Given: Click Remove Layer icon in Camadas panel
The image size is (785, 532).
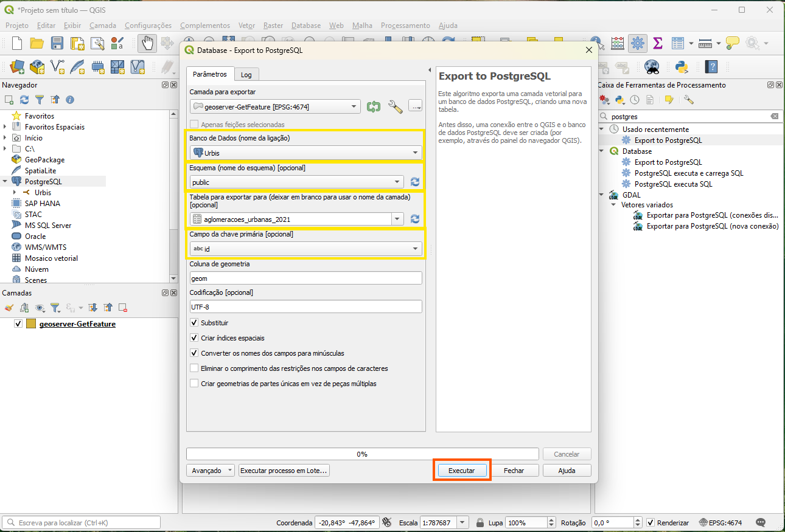Looking at the screenshot, I should [123, 308].
